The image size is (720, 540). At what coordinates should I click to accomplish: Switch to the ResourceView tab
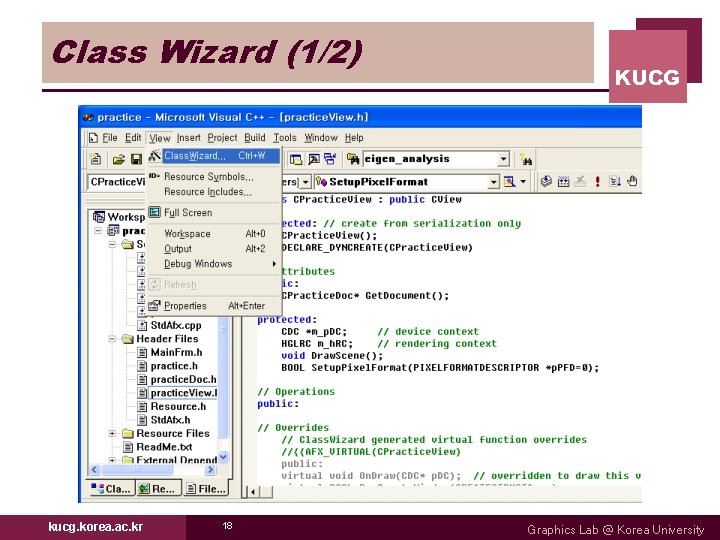158,489
